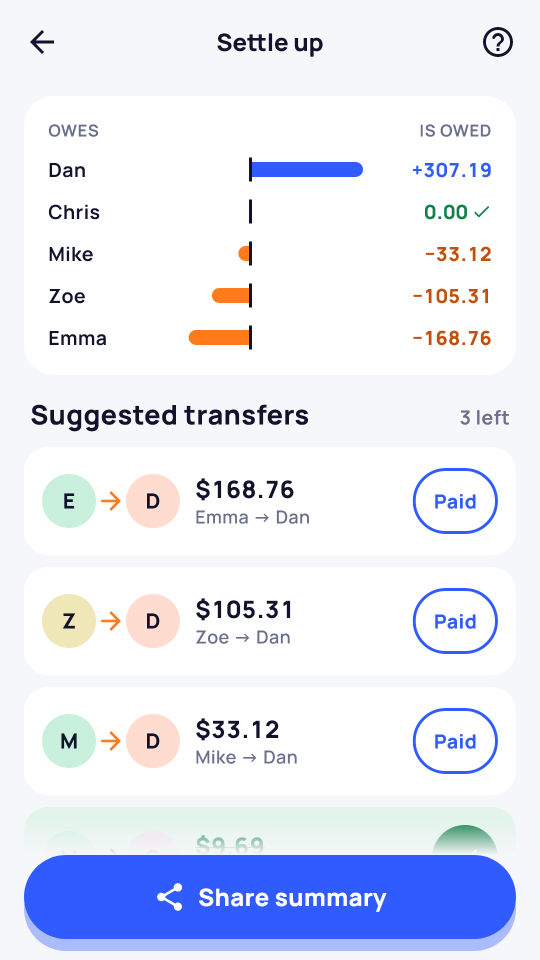Tap Dan's avatar in Mike transfer

tap(153, 741)
